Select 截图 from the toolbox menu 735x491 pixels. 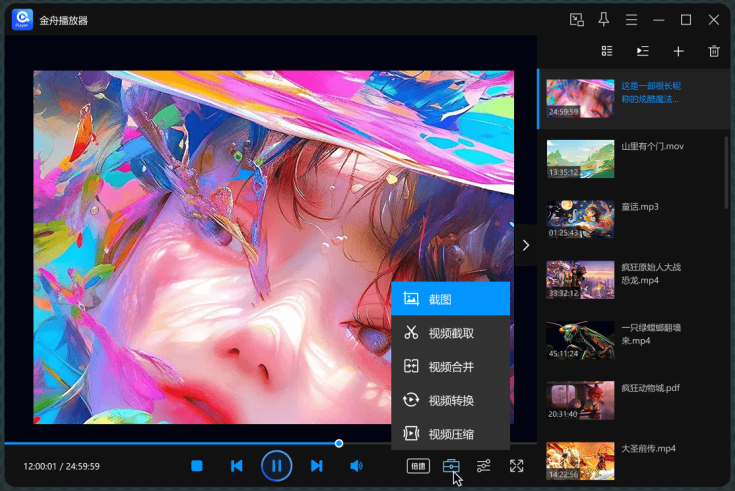450,299
